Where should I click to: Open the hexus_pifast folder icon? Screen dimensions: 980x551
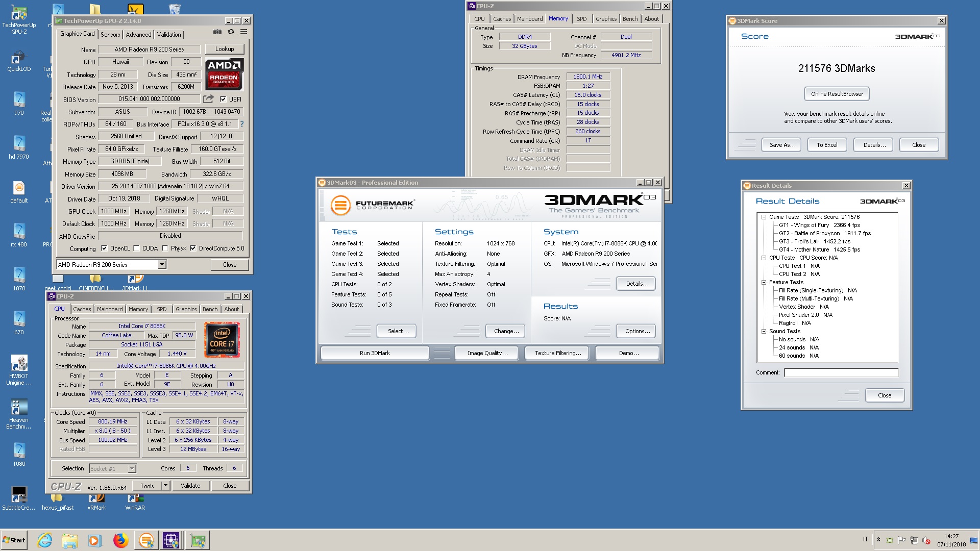click(x=58, y=503)
